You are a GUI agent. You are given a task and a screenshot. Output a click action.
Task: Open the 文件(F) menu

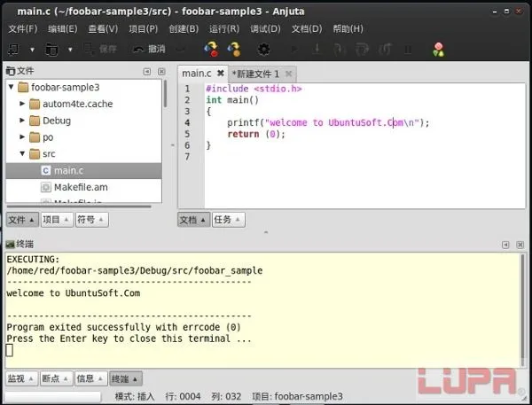coord(23,29)
